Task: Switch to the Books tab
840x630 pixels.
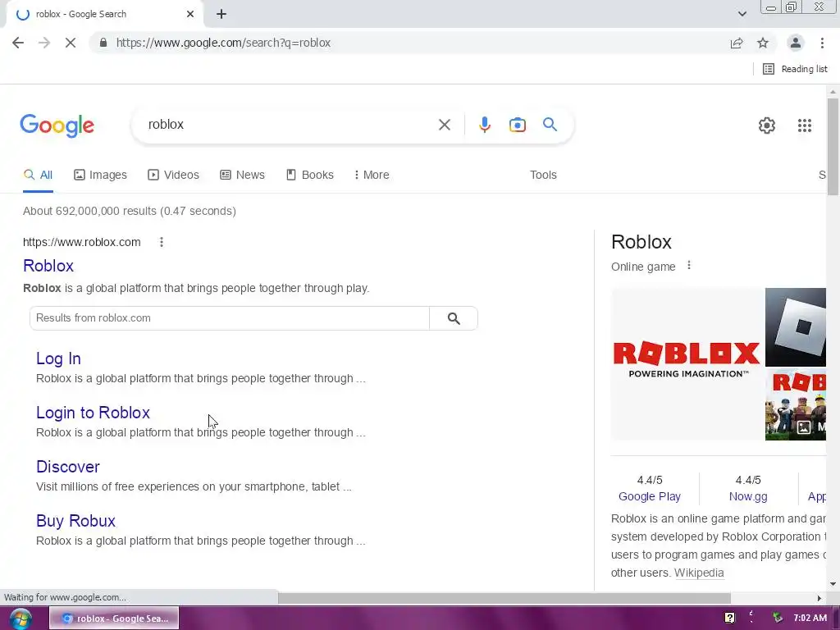Action: click(x=309, y=176)
